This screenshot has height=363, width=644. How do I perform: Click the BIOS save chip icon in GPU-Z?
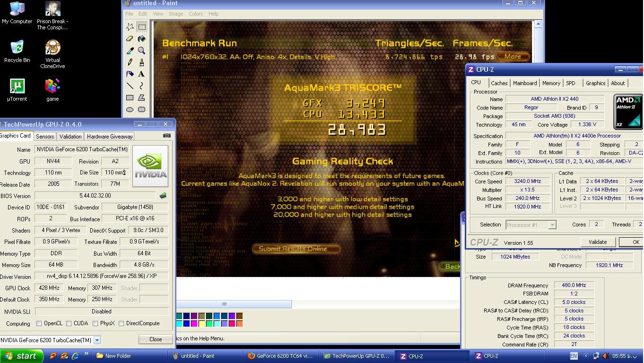163,196
